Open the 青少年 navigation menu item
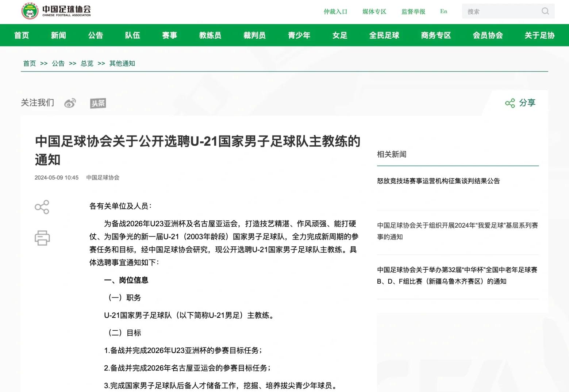569x392 pixels. (299, 35)
